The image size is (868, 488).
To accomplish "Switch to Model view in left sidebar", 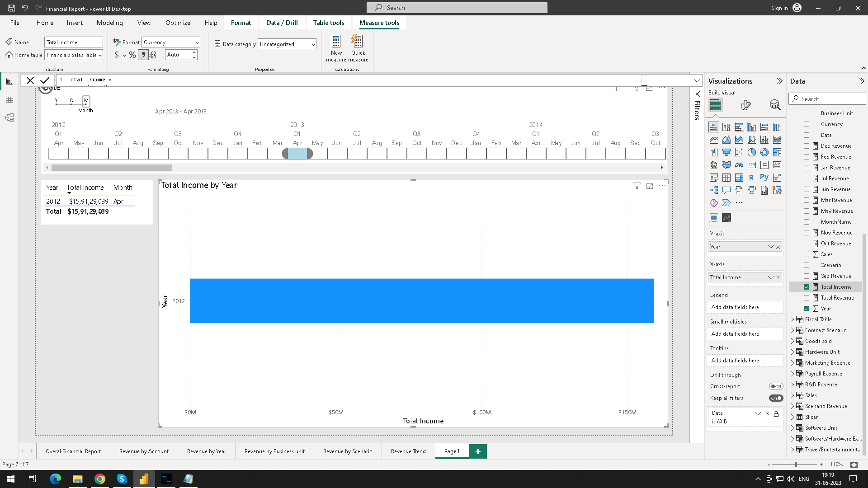I will click(x=9, y=117).
